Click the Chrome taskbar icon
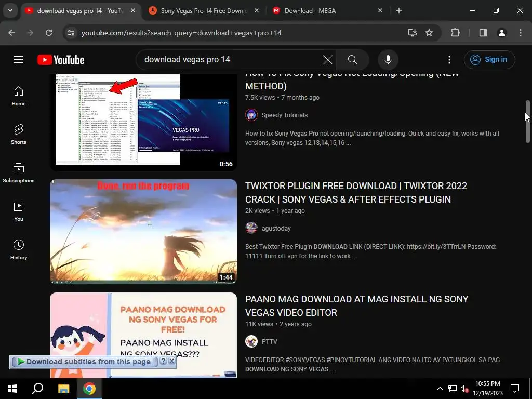This screenshot has width=532, height=399. [89, 389]
